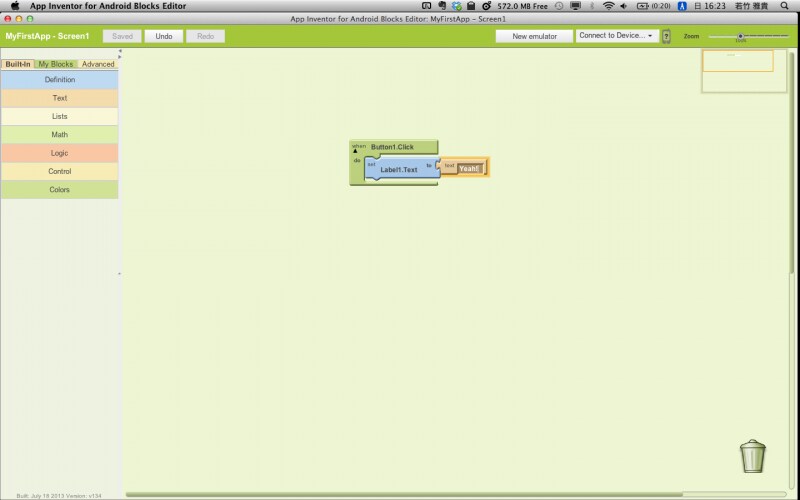Click the Wi-Fi status icon
Viewport: 800px width, 500px height.
coord(608,6)
